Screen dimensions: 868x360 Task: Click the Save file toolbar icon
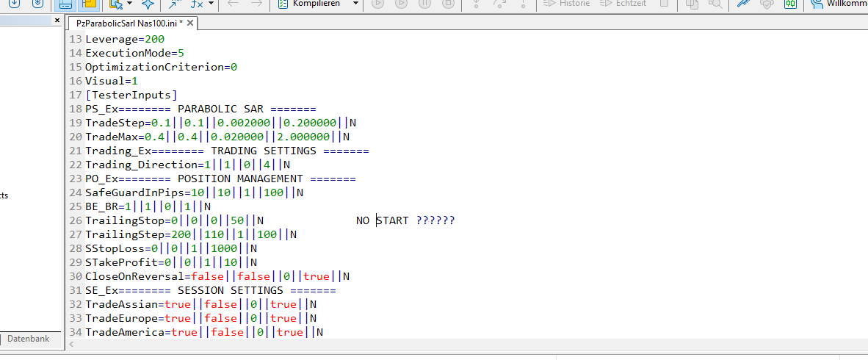(15, 3)
